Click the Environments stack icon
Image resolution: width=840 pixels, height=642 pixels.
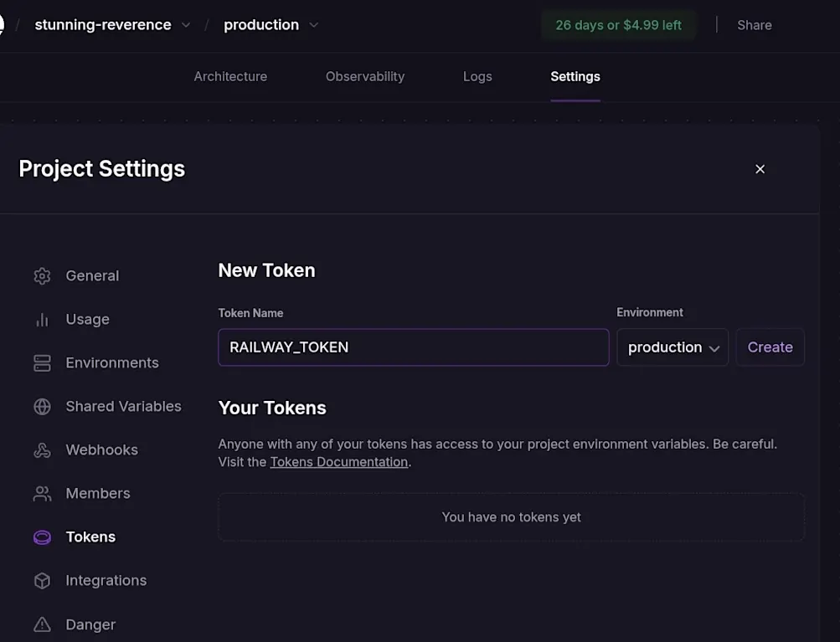click(42, 363)
